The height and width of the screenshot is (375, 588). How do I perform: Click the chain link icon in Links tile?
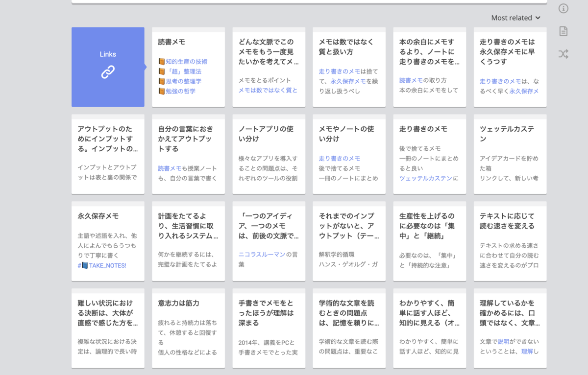click(108, 72)
